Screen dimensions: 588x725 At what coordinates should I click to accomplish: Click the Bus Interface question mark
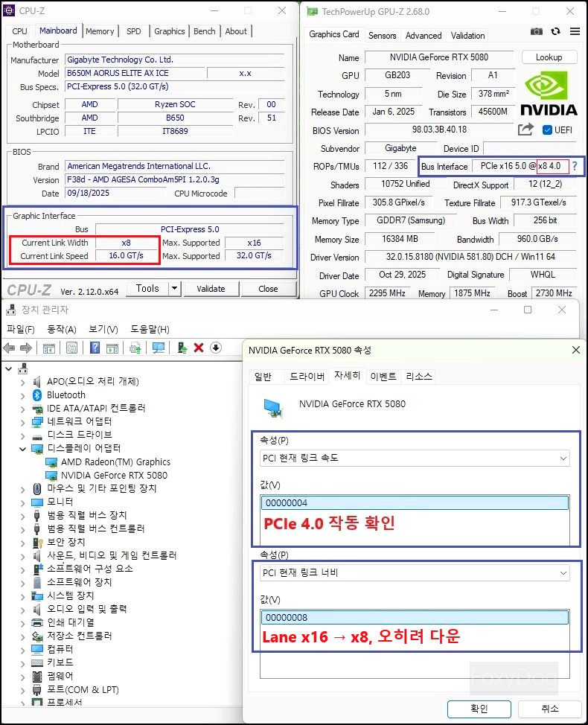[575, 166]
